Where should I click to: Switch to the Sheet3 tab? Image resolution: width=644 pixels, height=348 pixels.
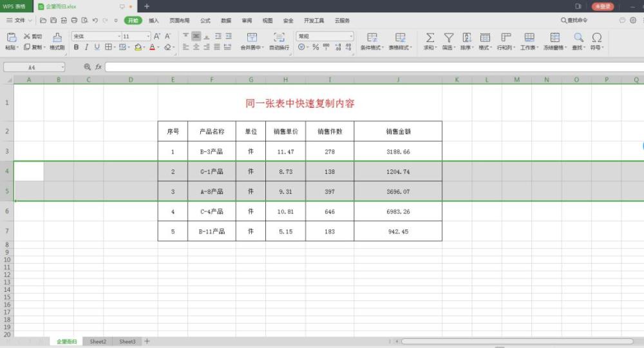(128, 342)
